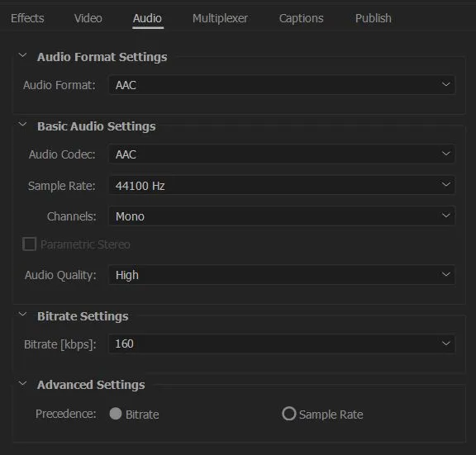Image resolution: width=476 pixels, height=455 pixels.
Task: Click the Sample Rate field label
Action: click(x=62, y=186)
